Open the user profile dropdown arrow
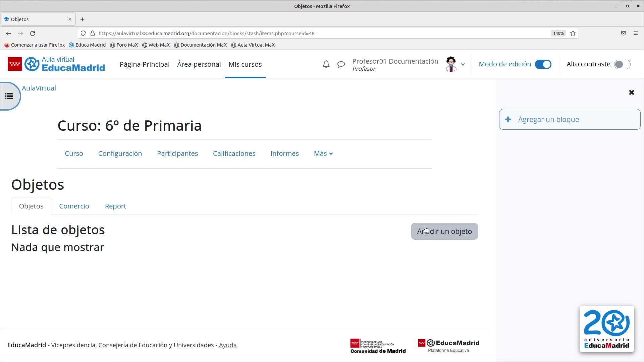Image resolution: width=644 pixels, height=362 pixels. pyautogui.click(x=463, y=64)
